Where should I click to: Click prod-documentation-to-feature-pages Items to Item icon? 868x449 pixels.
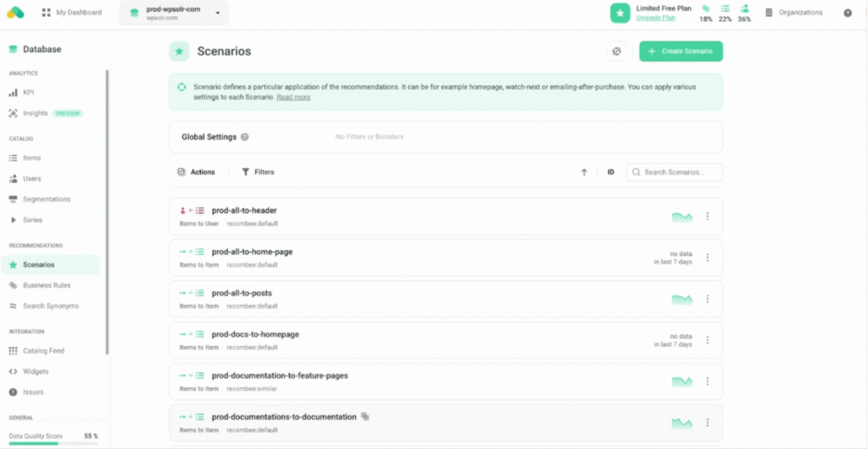point(192,376)
